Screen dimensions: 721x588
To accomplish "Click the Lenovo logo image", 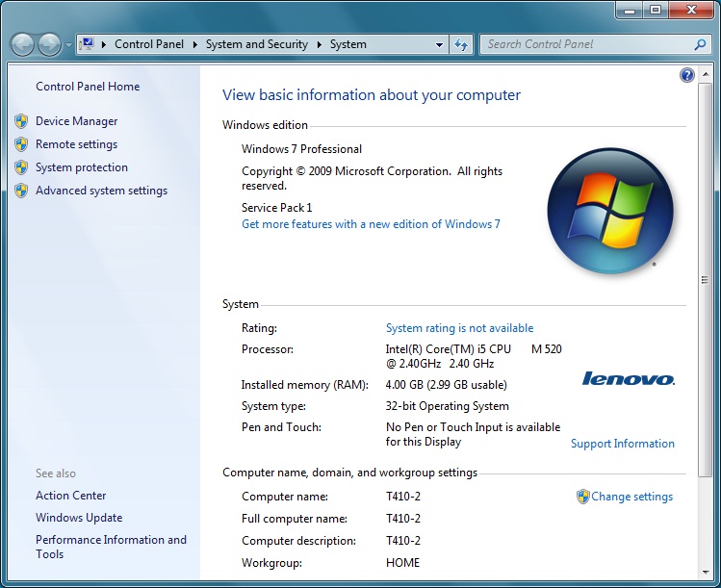I will point(629,378).
